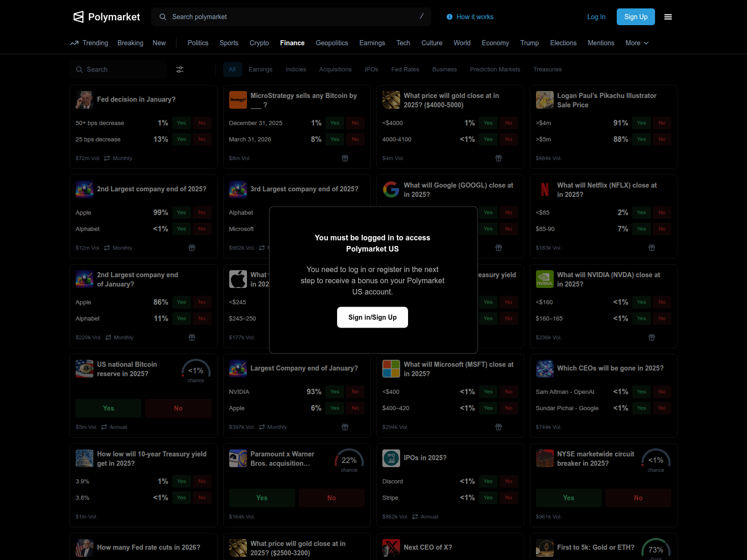Click the Log In link
Screen dimensions: 747x560
click(x=596, y=17)
